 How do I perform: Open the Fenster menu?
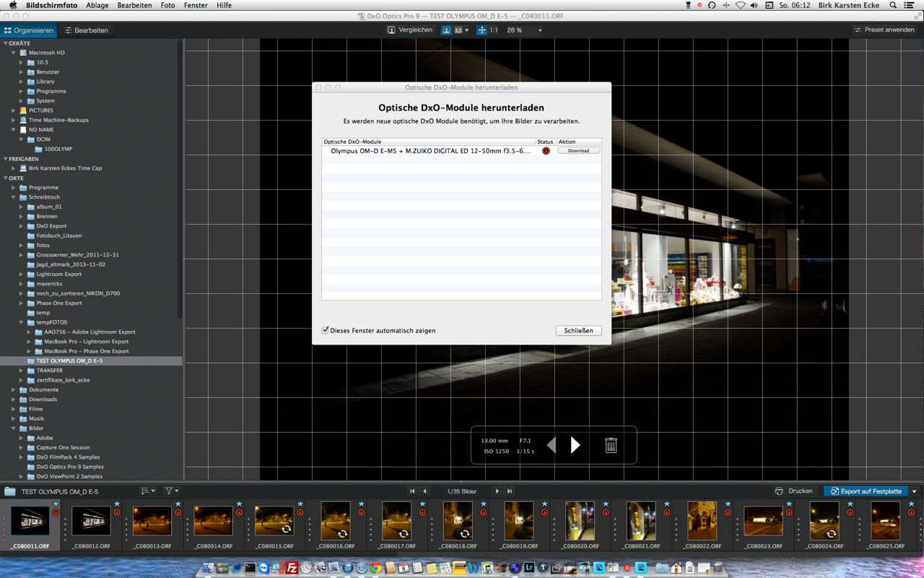pyautogui.click(x=196, y=5)
